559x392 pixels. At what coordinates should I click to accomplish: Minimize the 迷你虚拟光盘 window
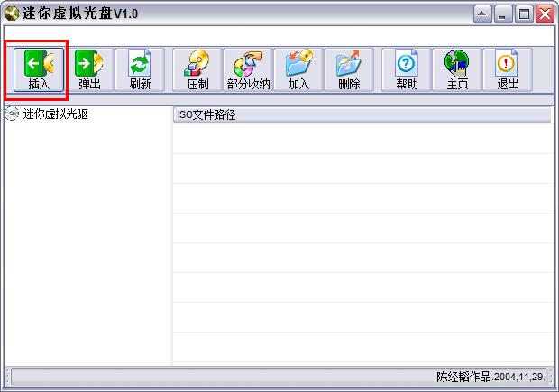coord(503,14)
